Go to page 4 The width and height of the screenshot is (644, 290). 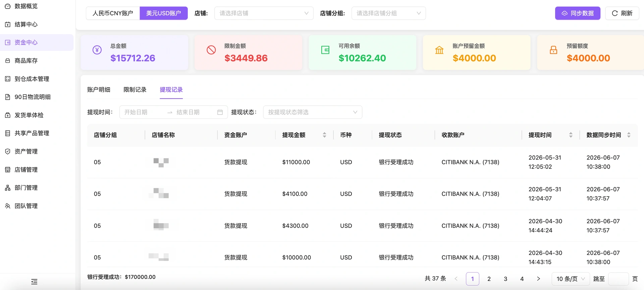[522, 279]
